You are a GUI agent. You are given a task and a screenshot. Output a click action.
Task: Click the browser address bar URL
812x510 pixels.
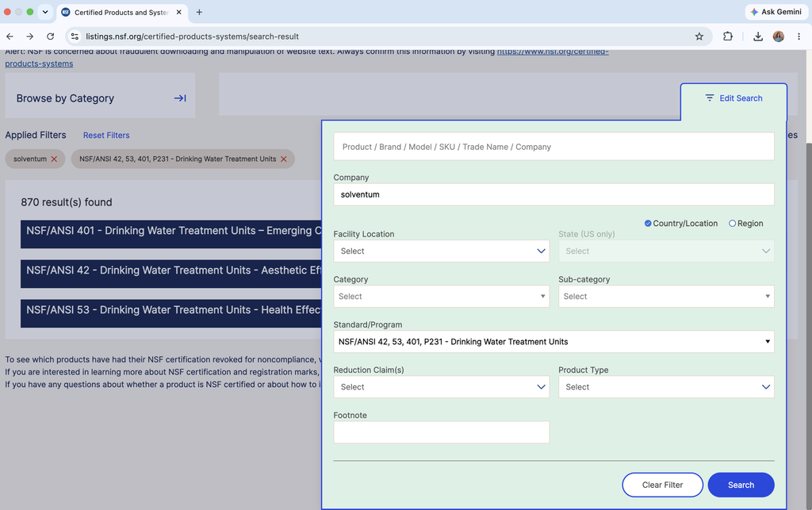[192, 36]
